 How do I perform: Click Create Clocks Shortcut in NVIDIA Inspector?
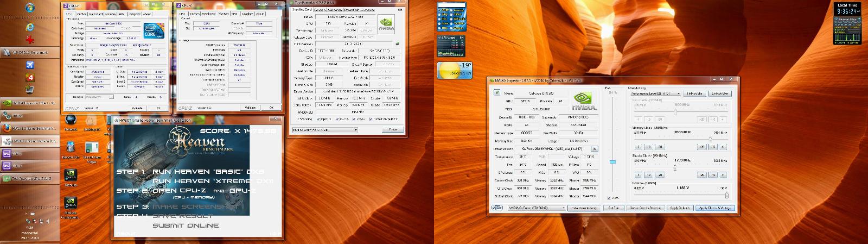click(645, 208)
